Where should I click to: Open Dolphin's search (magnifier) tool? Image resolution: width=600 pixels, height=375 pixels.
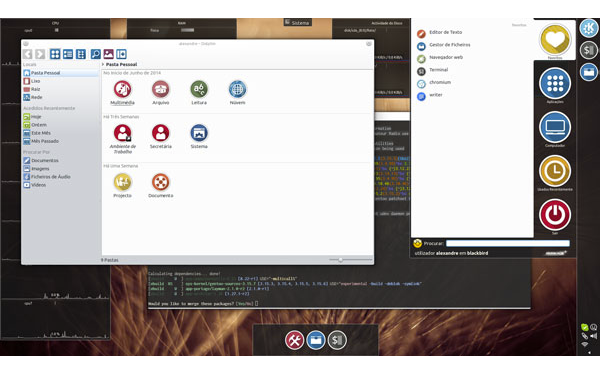click(96, 54)
